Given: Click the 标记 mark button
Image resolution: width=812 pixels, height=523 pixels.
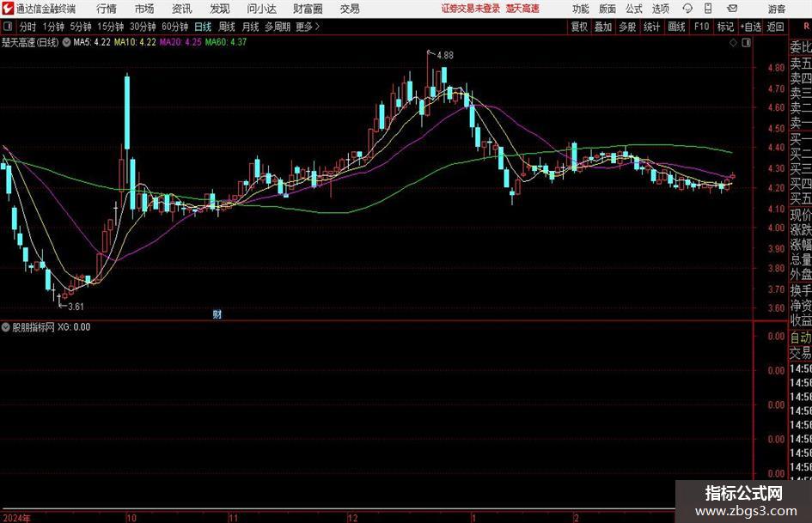Looking at the screenshot, I should pyautogui.click(x=725, y=27).
